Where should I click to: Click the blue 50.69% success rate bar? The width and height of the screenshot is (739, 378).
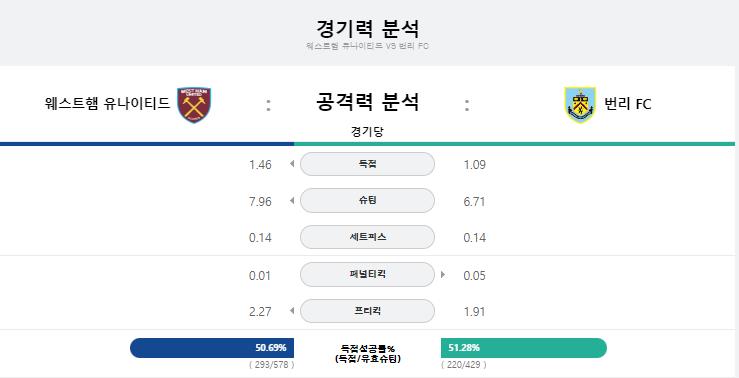pos(212,348)
